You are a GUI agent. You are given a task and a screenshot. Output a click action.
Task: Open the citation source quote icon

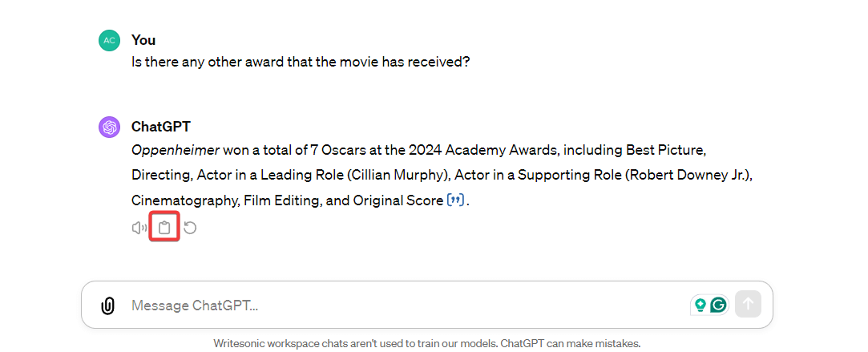click(x=455, y=200)
